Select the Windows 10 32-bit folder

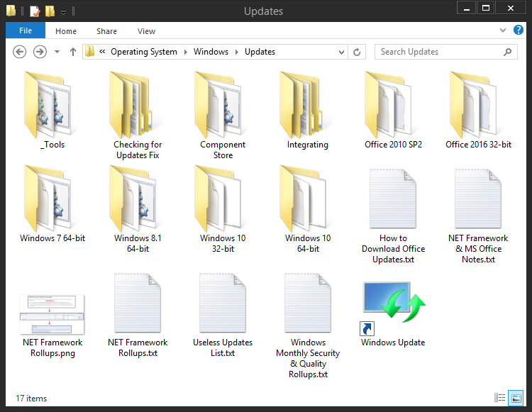223,209
